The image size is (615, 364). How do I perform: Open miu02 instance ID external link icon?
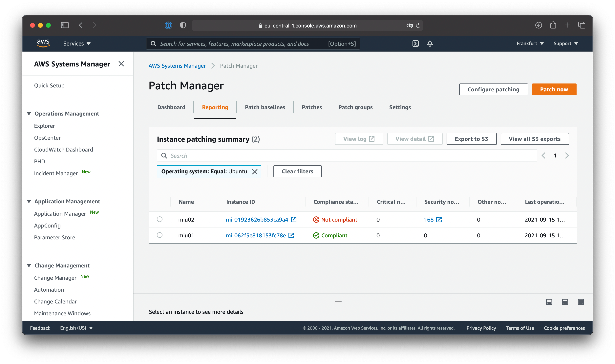coord(294,220)
